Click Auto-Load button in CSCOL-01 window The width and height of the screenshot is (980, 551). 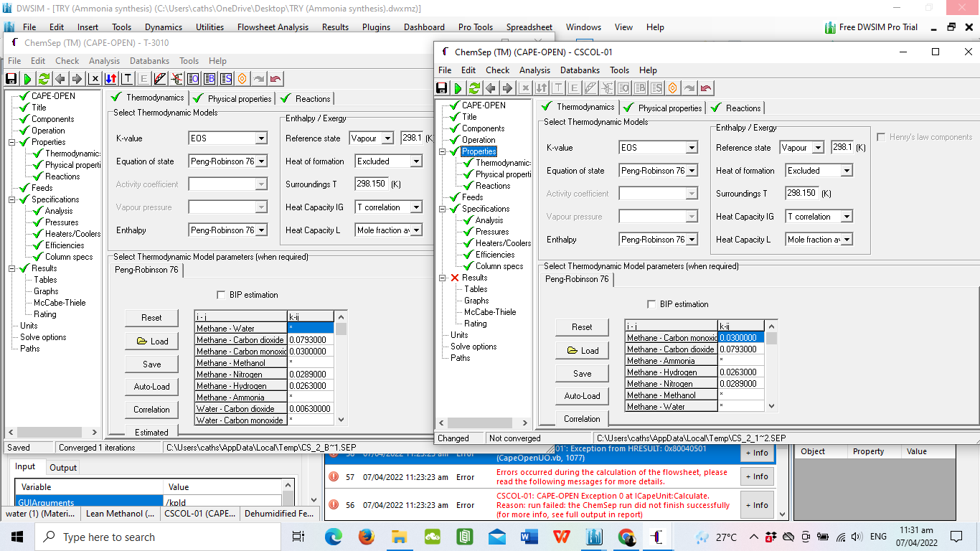pyautogui.click(x=582, y=396)
